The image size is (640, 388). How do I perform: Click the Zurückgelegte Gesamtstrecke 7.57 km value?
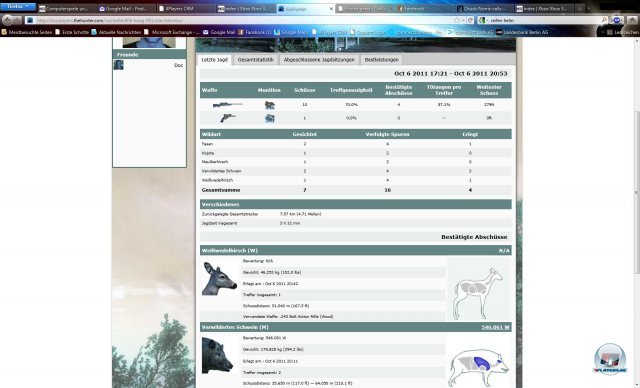300,214
